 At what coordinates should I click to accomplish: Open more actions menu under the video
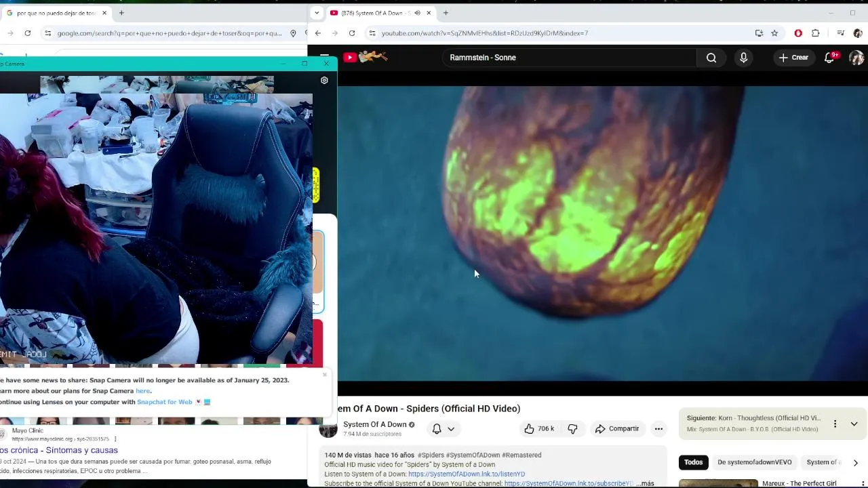tap(658, 428)
